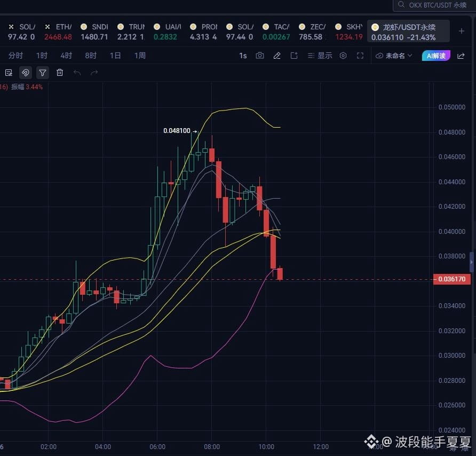This screenshot has width=476, height=456.
Task: Switch to the ETH/ ticker tab
Action: point(58,32)
